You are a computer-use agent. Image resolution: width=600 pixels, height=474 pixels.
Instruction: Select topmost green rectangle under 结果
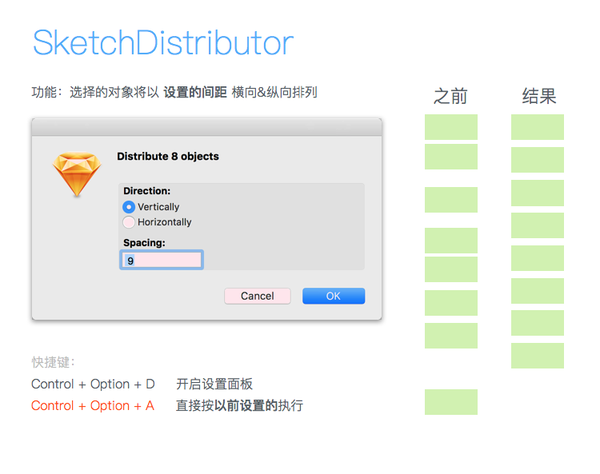[538, 127]
